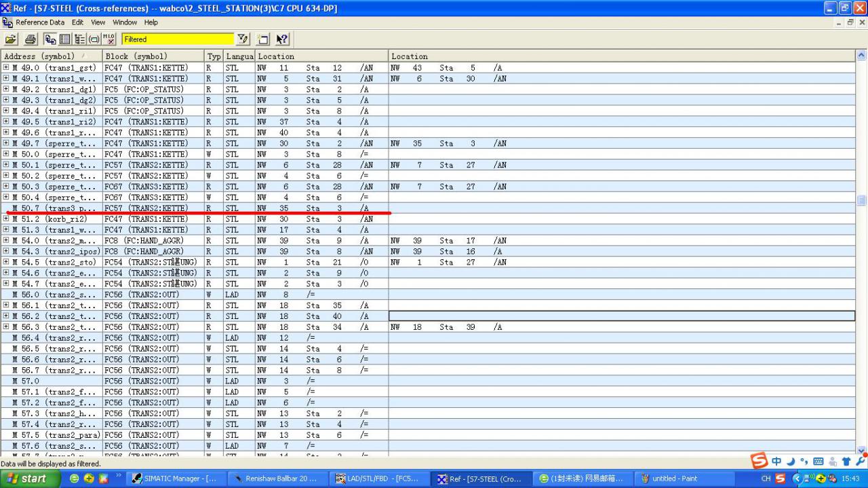
Task: Expand the M 50.0 row
Action: point(6,154)
